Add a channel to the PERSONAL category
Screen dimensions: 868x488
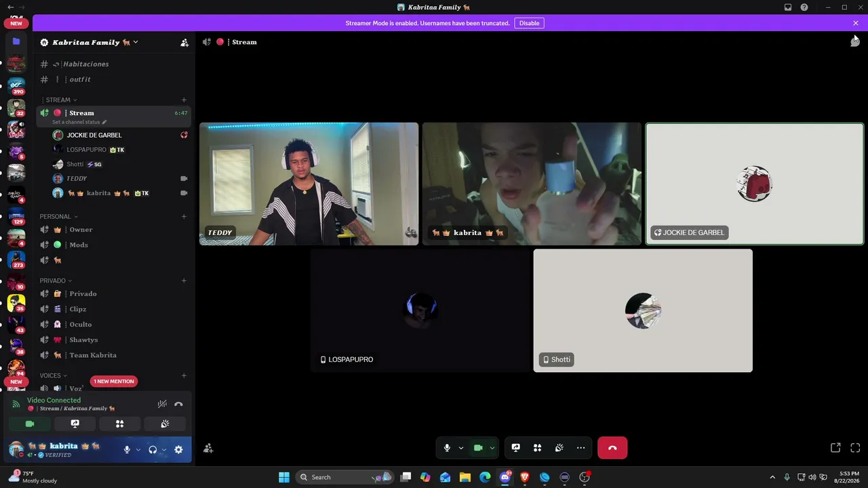(184, 216)
